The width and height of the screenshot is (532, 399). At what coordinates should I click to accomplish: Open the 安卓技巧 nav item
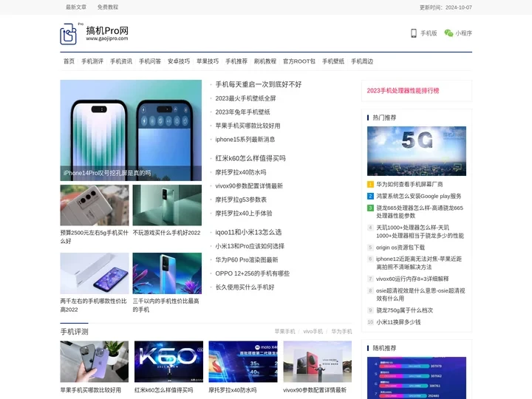179,61
